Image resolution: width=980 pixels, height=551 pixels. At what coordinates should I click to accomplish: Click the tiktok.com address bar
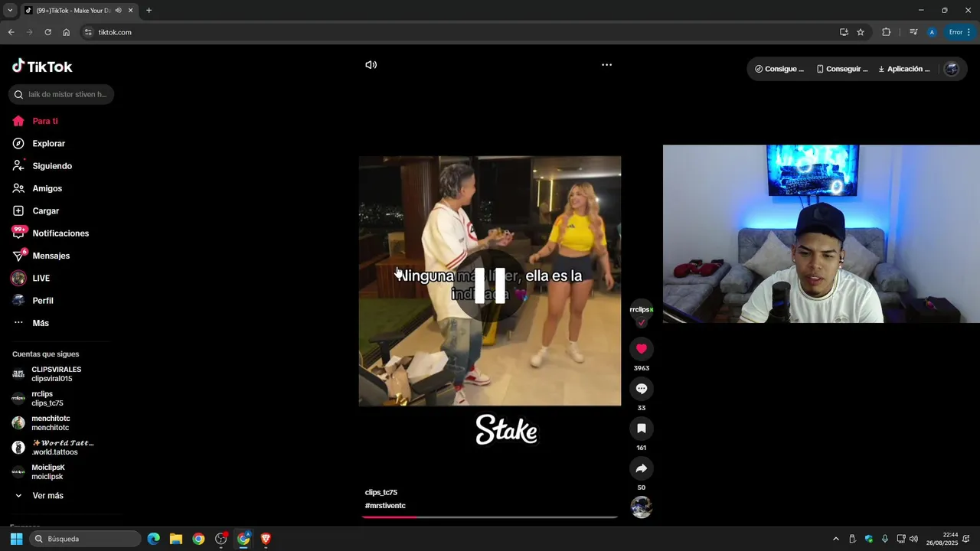tap(459, 32)
